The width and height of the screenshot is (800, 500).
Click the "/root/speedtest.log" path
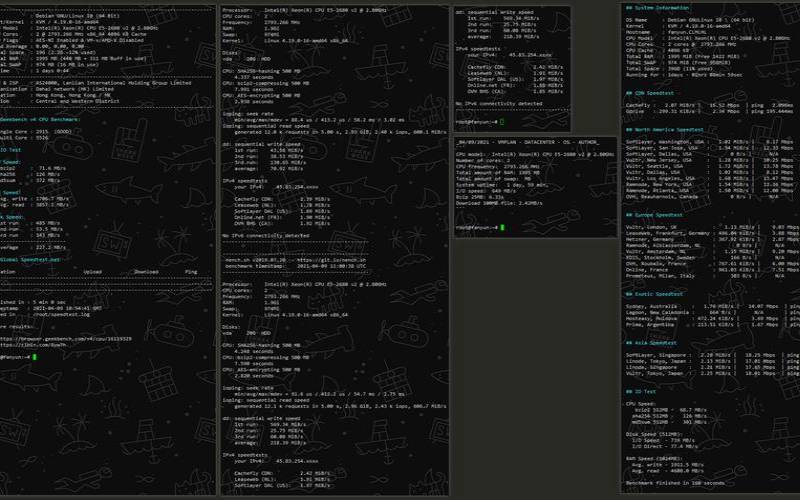(x=62, y=314)
